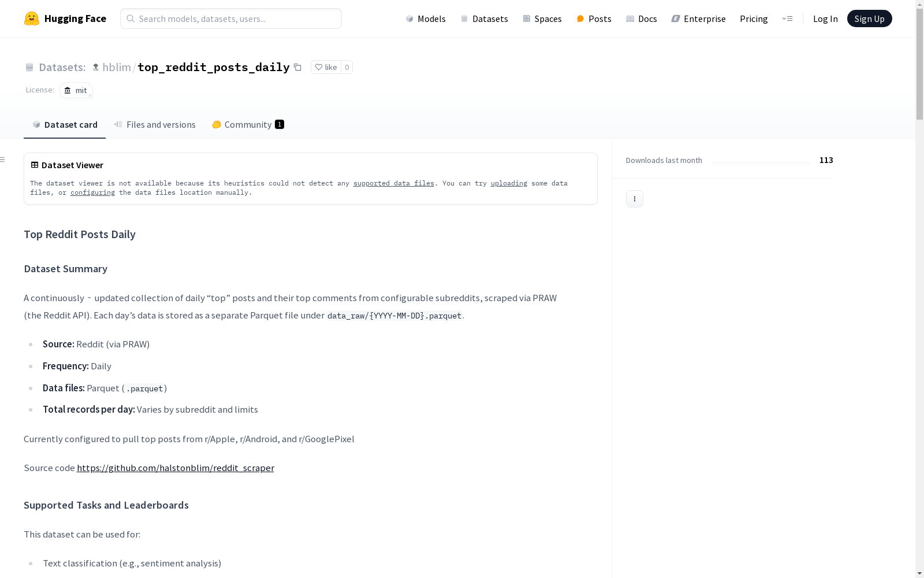Click Log In

coord(825,18)
